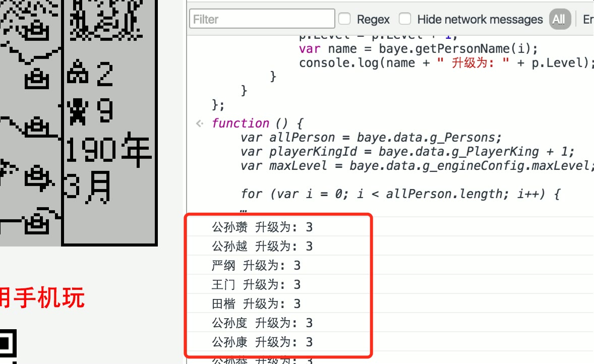Click the 'var allPerson' code line
This screenshot has height=364, width=594.
point(371,138)
